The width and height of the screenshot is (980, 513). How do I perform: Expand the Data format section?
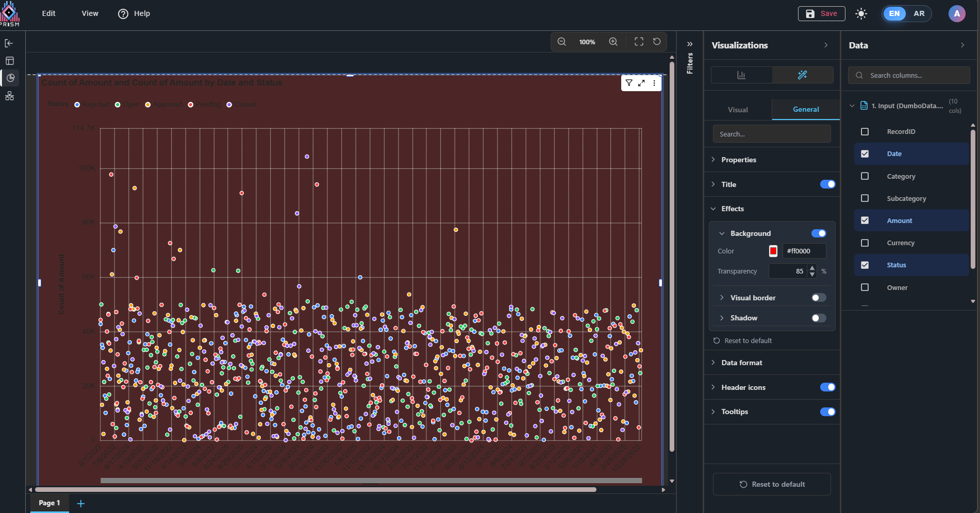click(741, 363)
